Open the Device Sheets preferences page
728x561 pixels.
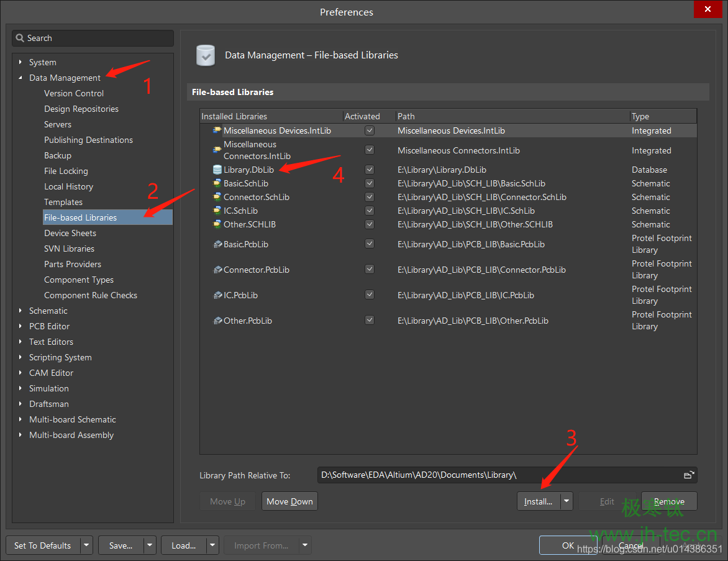pos(70,233)
